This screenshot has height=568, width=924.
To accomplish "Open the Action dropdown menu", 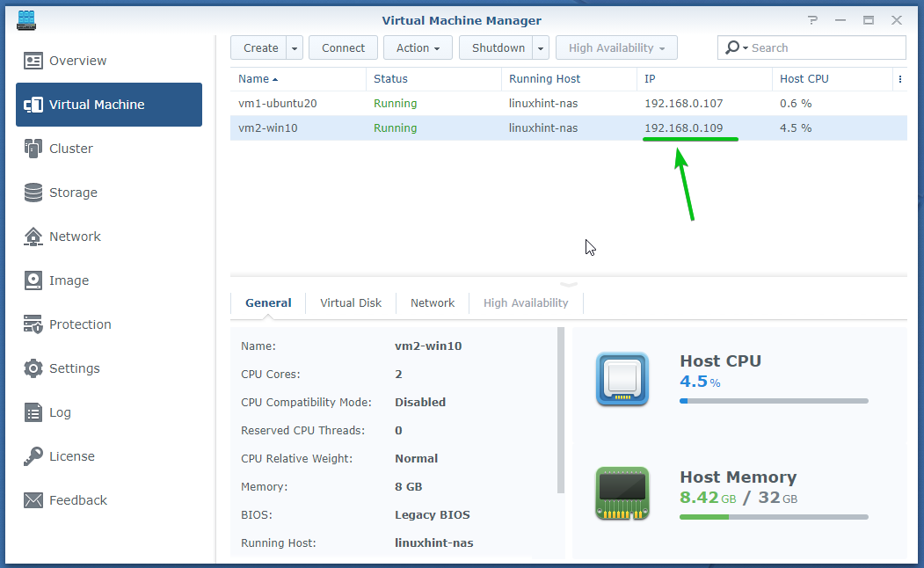I will tap(418, 48).
